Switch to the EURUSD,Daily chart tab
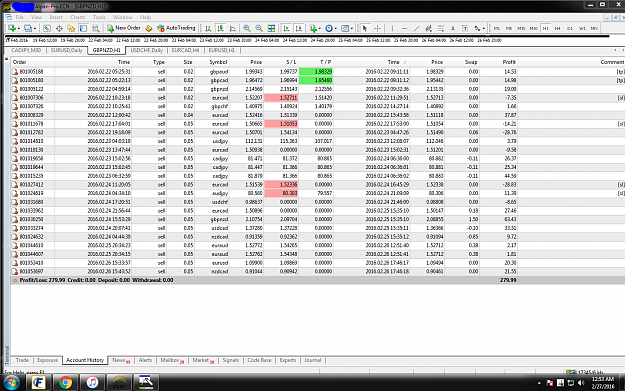This screenshot has width=625, height=391. (67, 50)
